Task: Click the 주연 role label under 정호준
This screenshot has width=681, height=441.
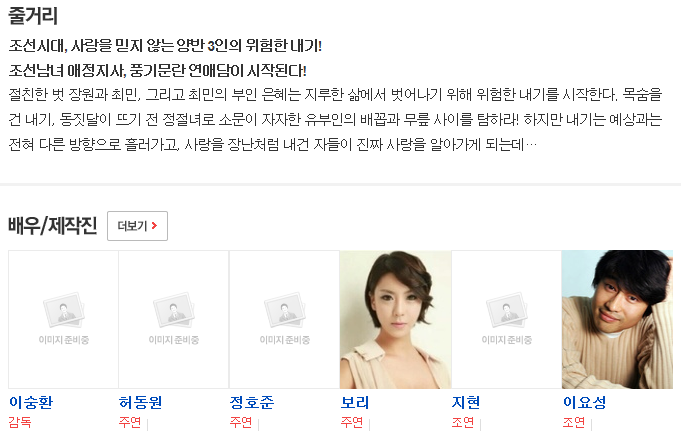Action: pos(241,422)
